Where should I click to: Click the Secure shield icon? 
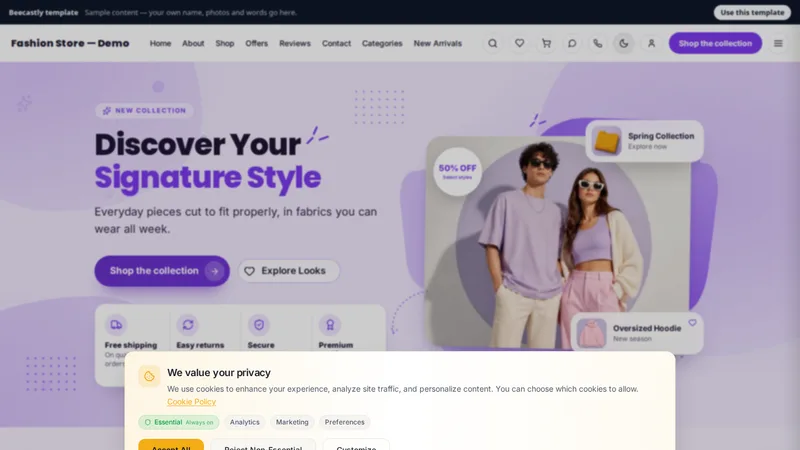[259, 324]
